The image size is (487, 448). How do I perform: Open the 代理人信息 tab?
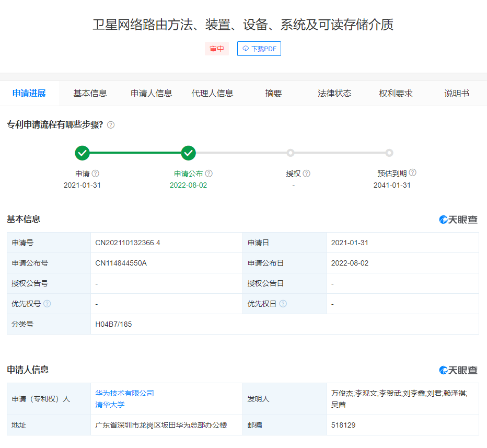[x=212, y=94]
